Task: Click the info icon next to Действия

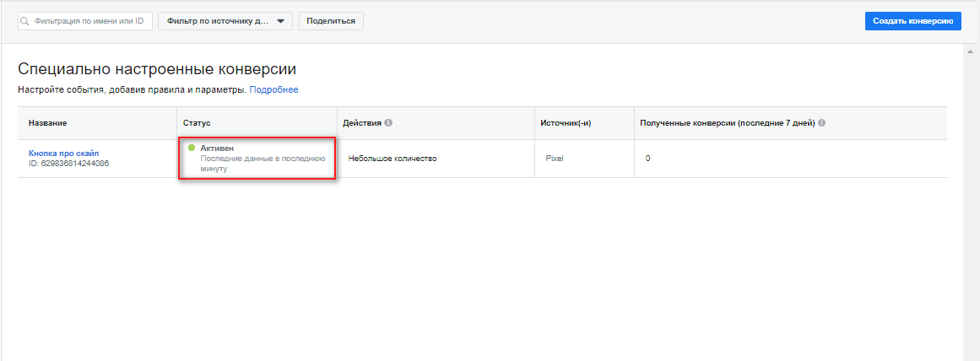Action: click(x=388, y=123)
